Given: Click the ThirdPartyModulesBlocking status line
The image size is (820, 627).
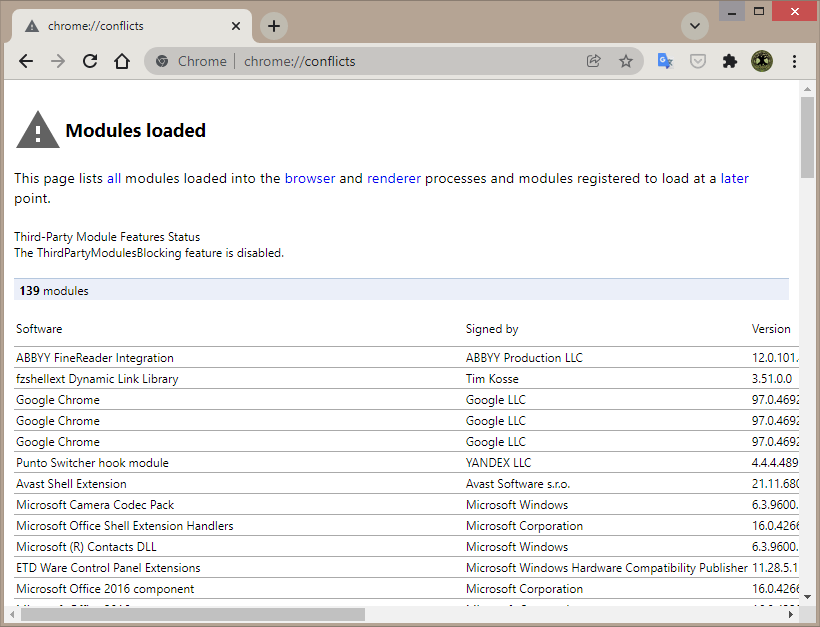Looking at the screenshot, I should click(x=149, y=253).
